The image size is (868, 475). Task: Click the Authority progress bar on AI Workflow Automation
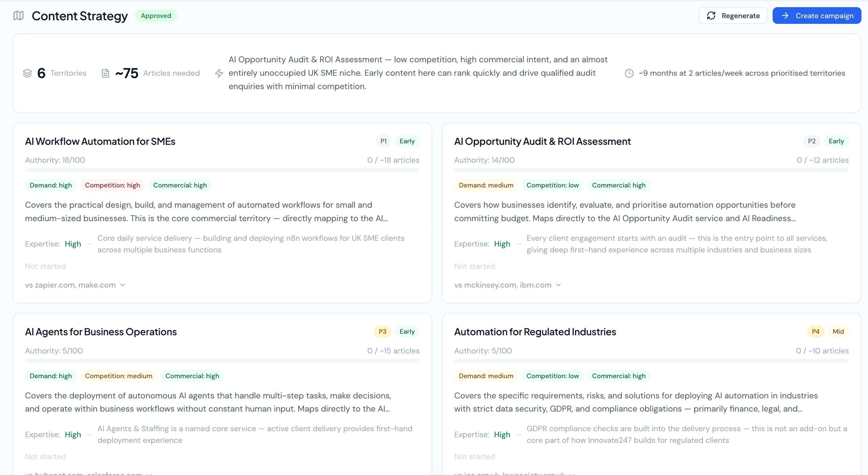222,170
